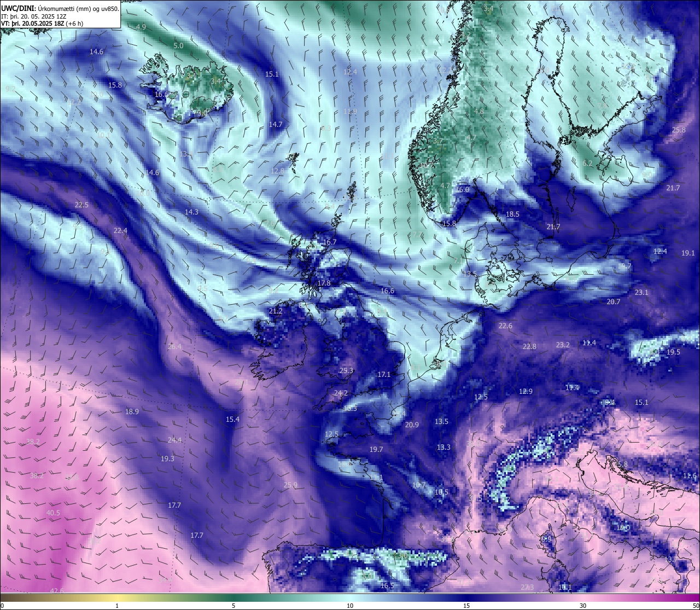Click the 19.7 value over Brittany
700x610 pixels.
(376, 449)
